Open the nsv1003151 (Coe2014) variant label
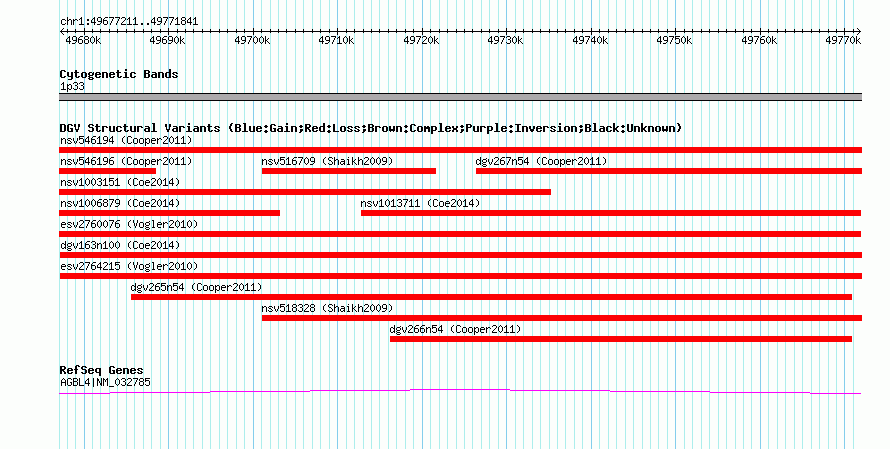Screen dimensions: 890x449 [x=120, y=182]
